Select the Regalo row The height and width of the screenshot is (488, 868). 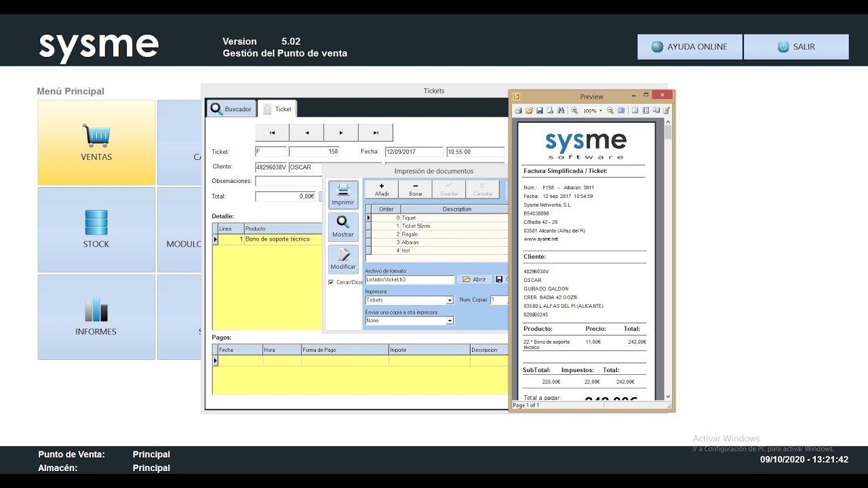pyautogui.click(x=437, y=234)
